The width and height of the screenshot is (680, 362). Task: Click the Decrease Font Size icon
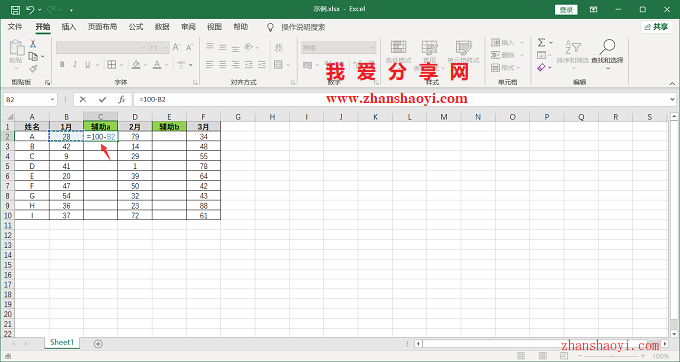pos(189,47)
